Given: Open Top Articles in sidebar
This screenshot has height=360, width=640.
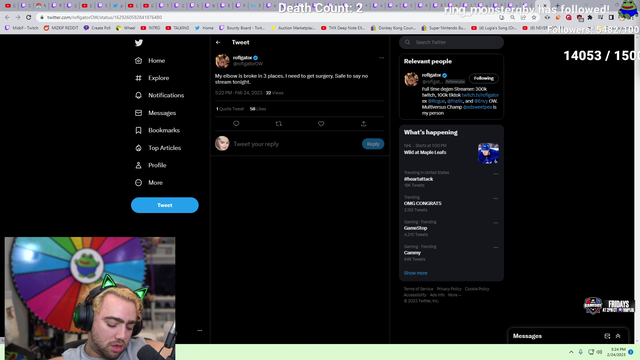Looking at the screenshot, I should click(x=158, y=148).
